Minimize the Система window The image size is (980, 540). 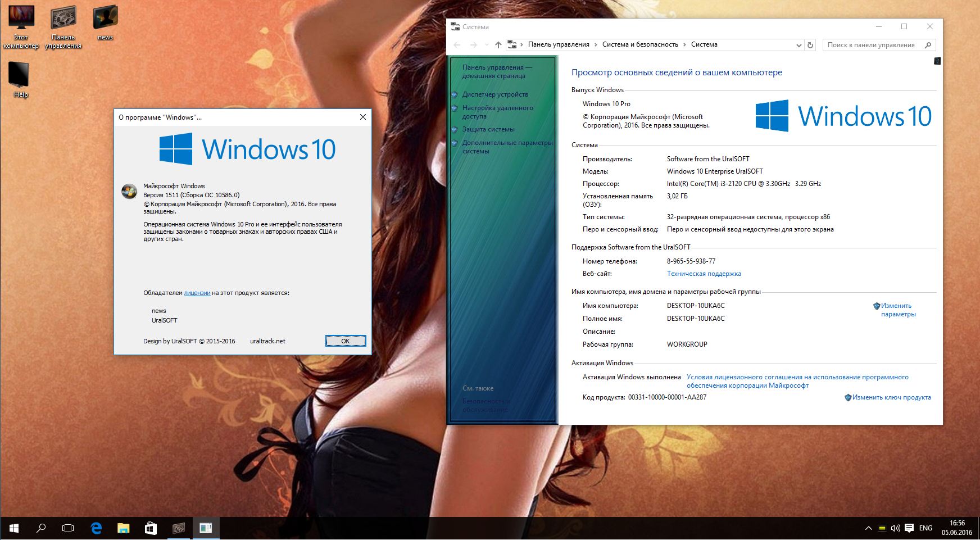tap(879, 26)
